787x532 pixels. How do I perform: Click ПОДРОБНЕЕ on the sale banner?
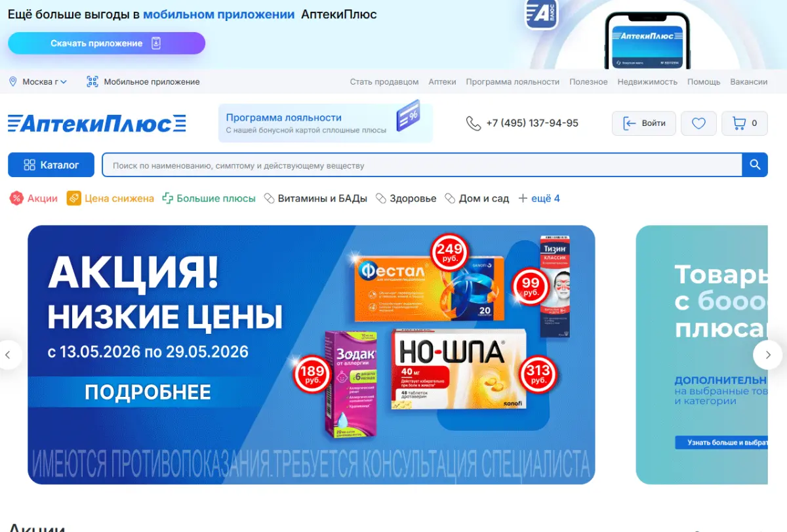148,392
